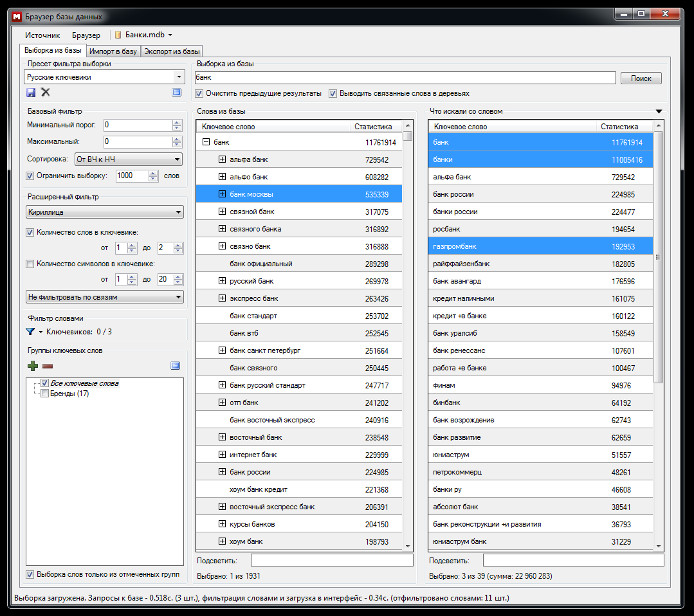Switch to the 'Импорт в базу' tab
The height and width of the screenshot is (616, 694).
click(x=113, y=51)
